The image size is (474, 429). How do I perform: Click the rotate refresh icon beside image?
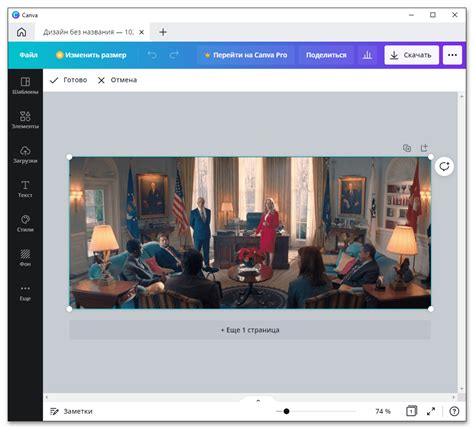click(444, 166)
